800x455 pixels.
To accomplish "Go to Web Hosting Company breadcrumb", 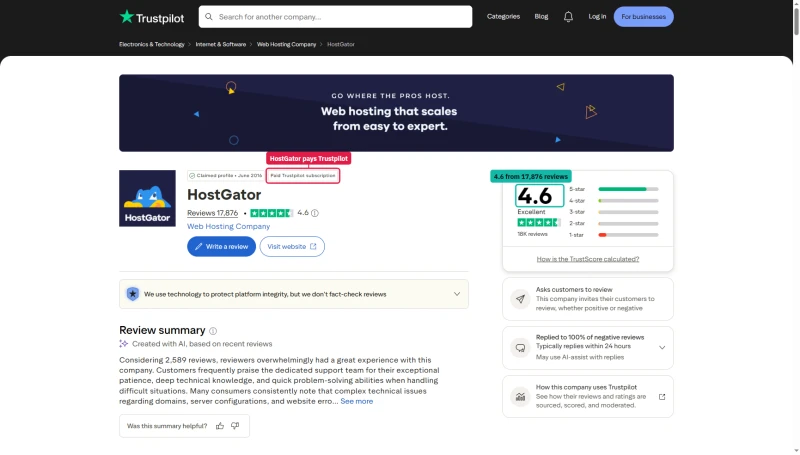I will (286, 44).
